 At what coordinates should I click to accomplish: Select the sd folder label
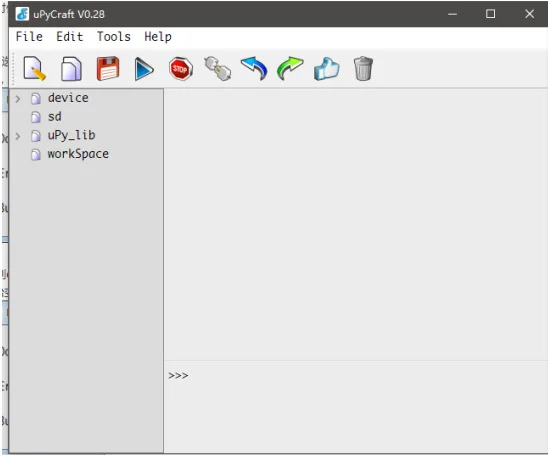(55, 116)
